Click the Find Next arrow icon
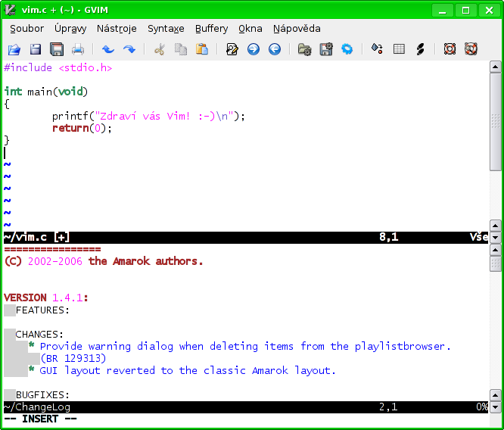Image resolution: width=504 pixels, height=430 pixels. (x=254, y=49)
